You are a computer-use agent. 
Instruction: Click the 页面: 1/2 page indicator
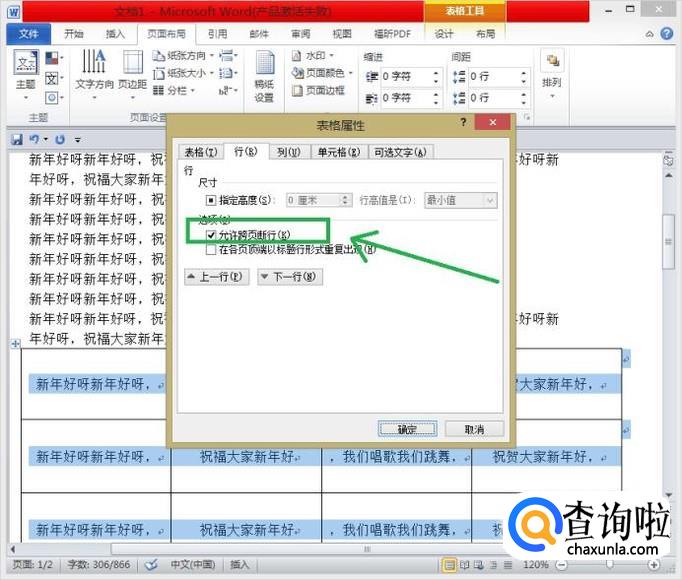(32, 565)
